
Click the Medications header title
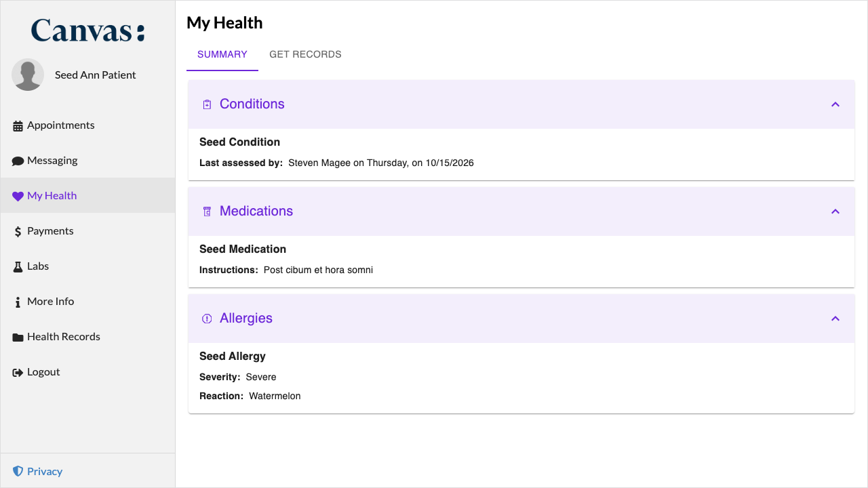click(256, 211)
